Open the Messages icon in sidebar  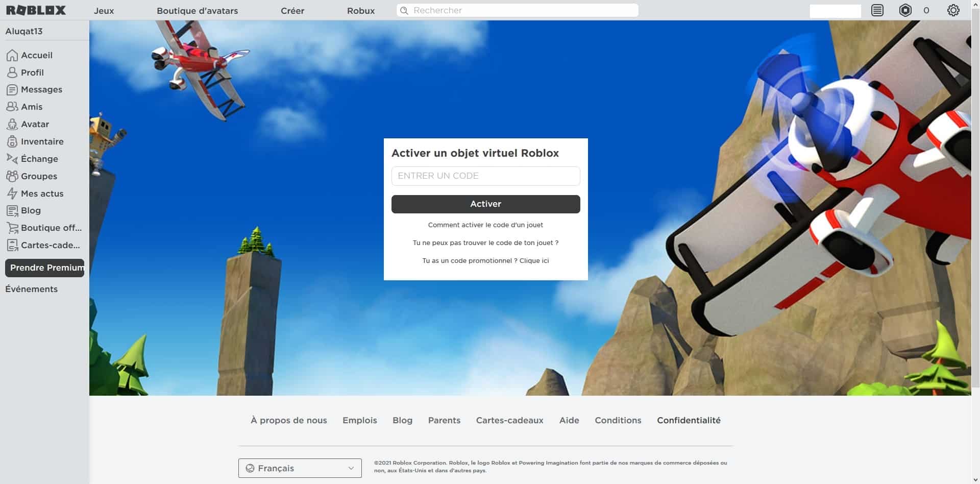[12, 90]
